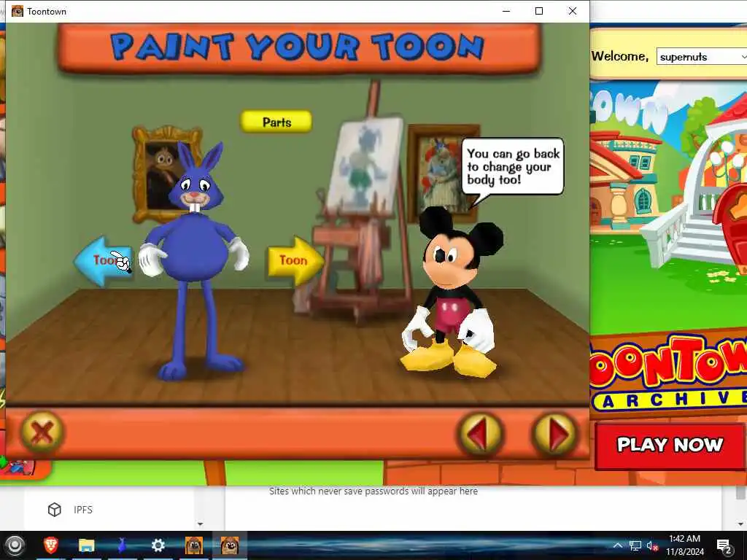Screen dimensions: 747x560
Task: Minimize the Toontown window
Action: 506,11
